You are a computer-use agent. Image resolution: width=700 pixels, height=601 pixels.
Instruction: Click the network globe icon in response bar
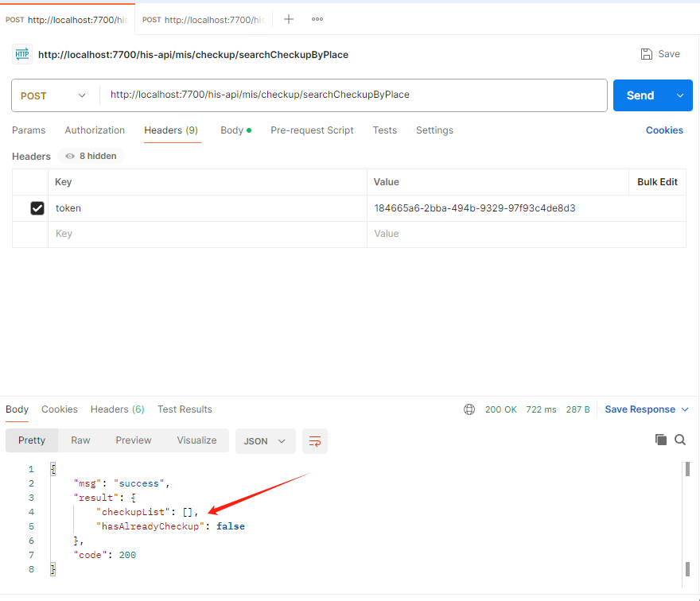tap(469, 409)
